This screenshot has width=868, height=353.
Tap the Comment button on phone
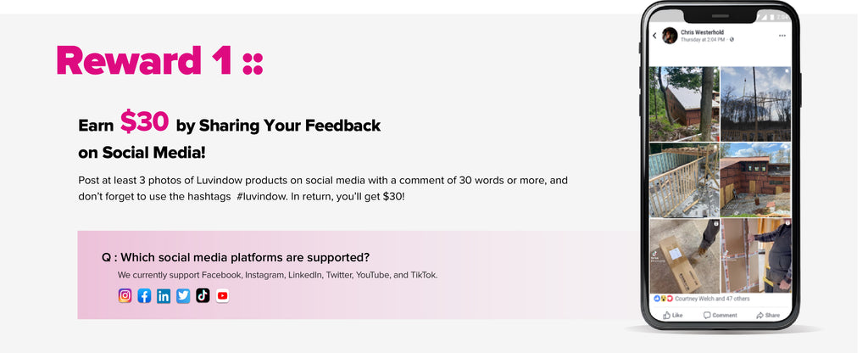click(x=721, y=315)
